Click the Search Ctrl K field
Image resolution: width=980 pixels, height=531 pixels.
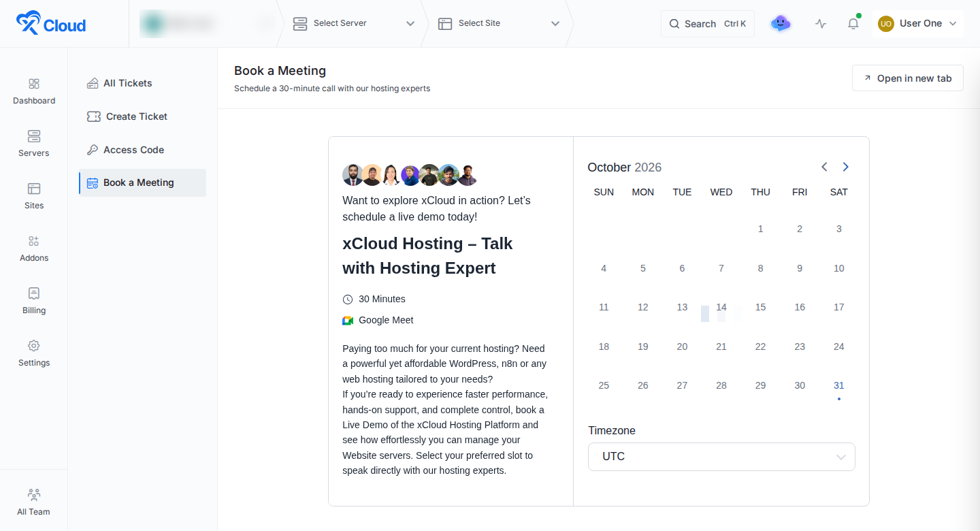click(x=708, y=24)
